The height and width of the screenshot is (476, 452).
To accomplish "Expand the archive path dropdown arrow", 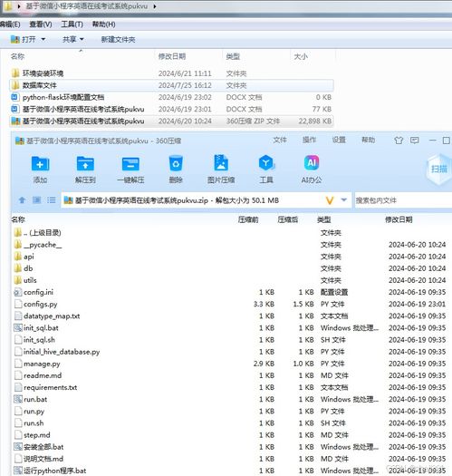I will click(x=343, y=199).
